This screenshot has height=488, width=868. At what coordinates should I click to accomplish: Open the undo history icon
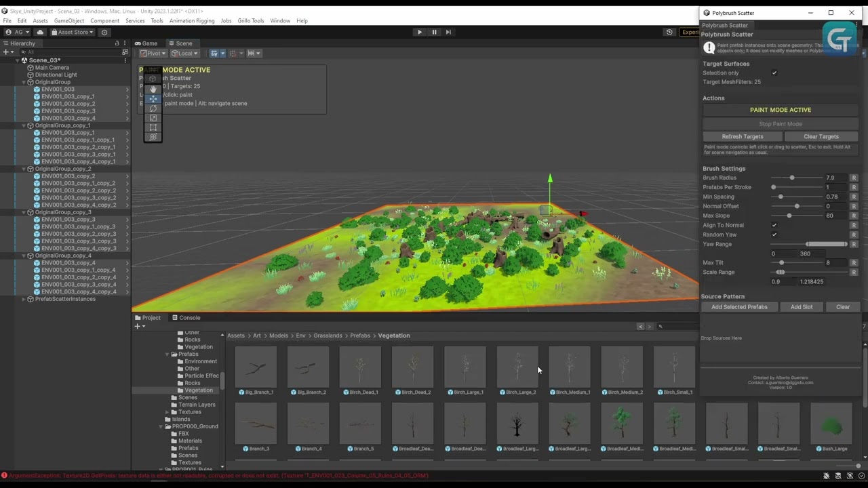[669, 32]
